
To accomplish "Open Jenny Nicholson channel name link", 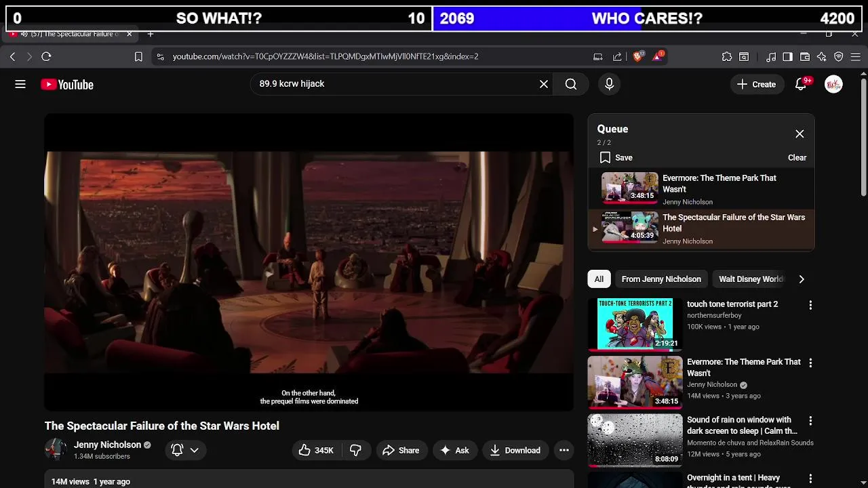I will coord(107,445).
